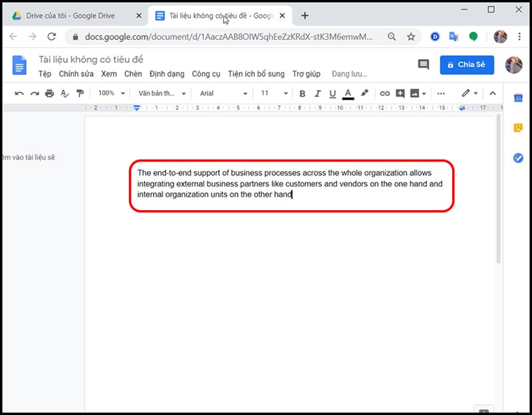Open the Keep side panel icon
532x415 pixels.
[x=518, y=128]
